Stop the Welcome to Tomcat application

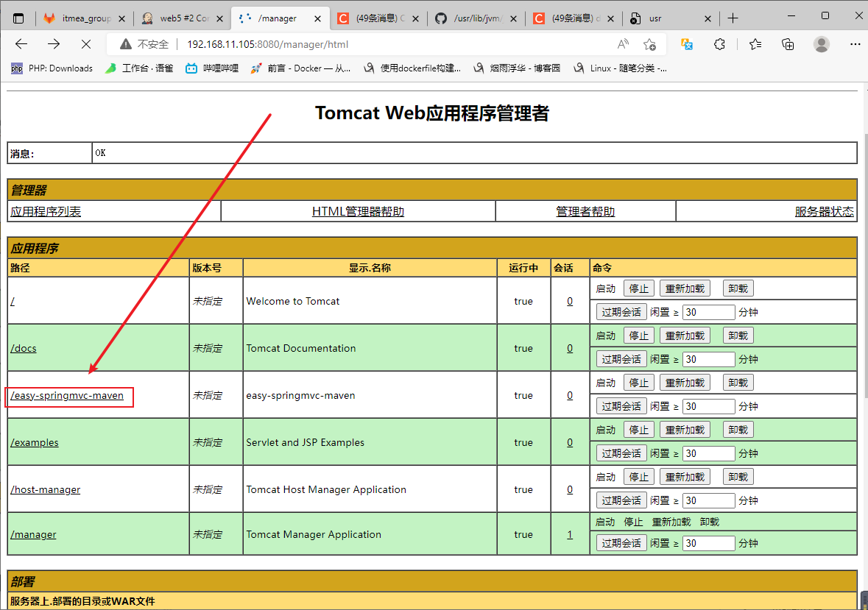click(x=639, y=288)
